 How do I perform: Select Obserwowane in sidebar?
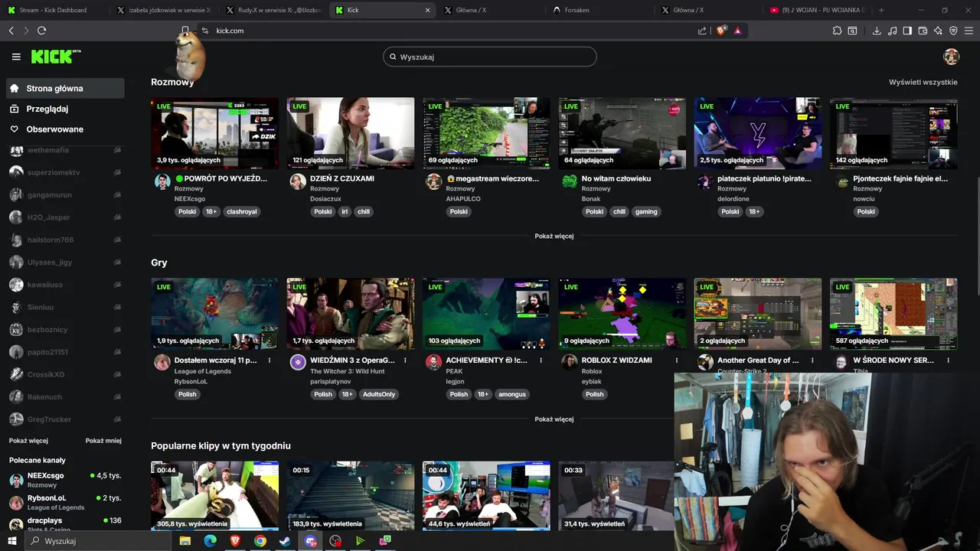(x=65, y=129)
